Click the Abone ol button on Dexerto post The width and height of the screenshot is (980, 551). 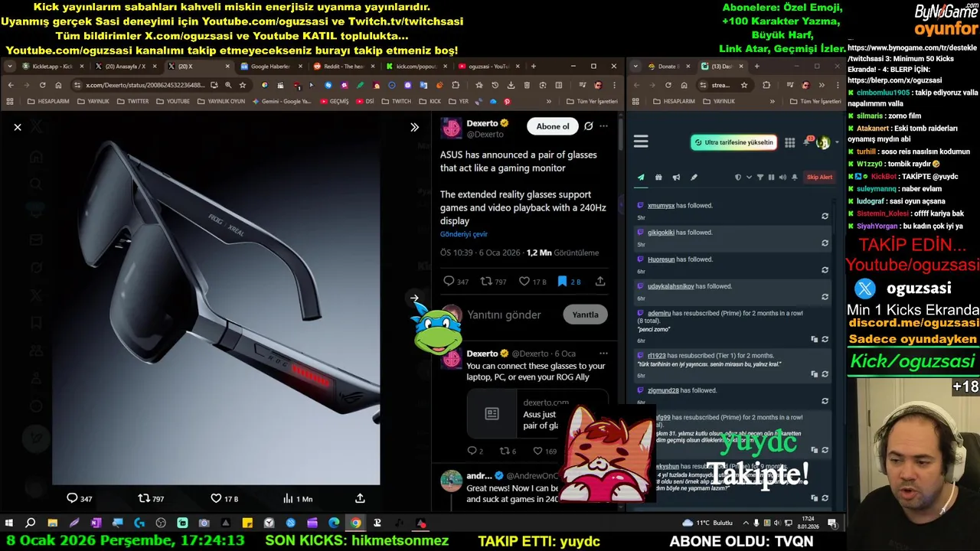553,126
